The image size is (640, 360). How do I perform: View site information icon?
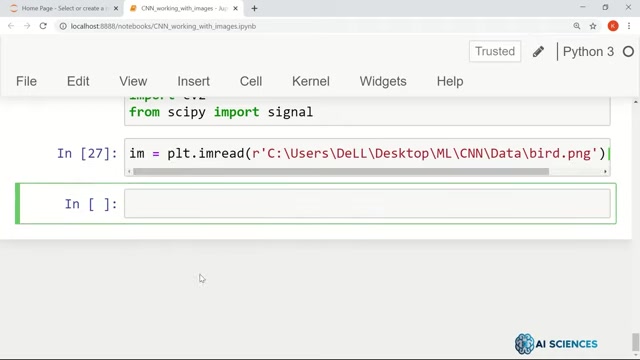click(63, 26)
